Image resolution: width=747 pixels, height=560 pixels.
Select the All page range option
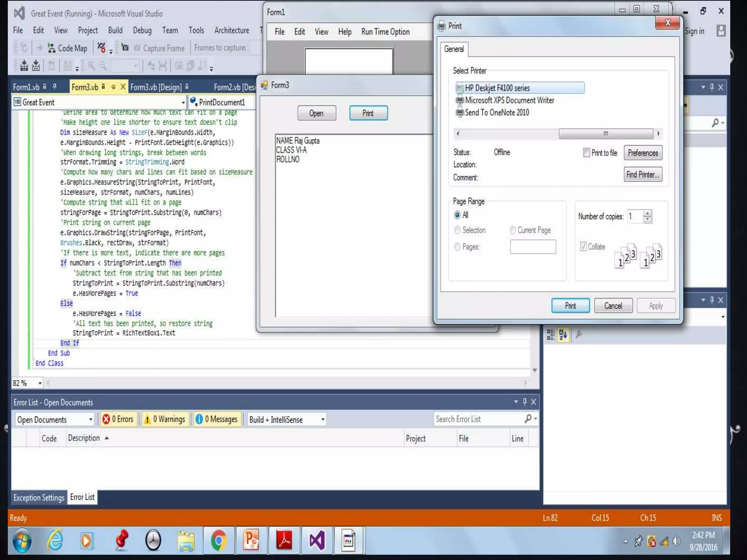[x=457, y=215]
